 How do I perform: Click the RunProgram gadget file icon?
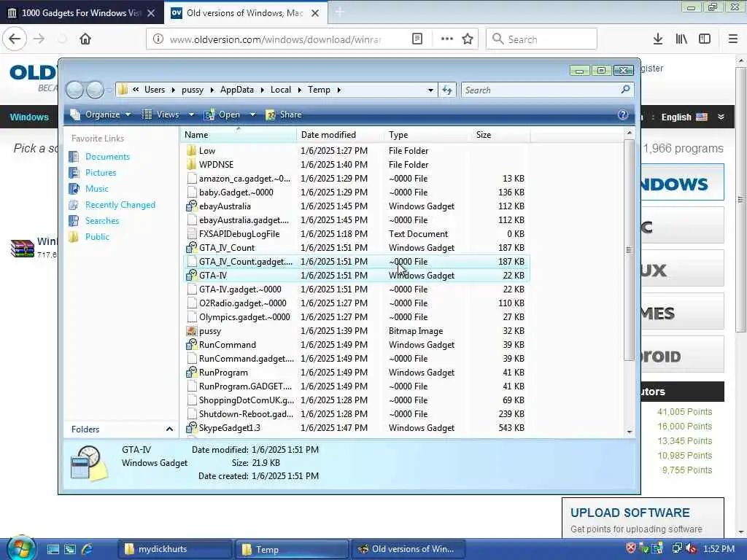click(192, 372)
